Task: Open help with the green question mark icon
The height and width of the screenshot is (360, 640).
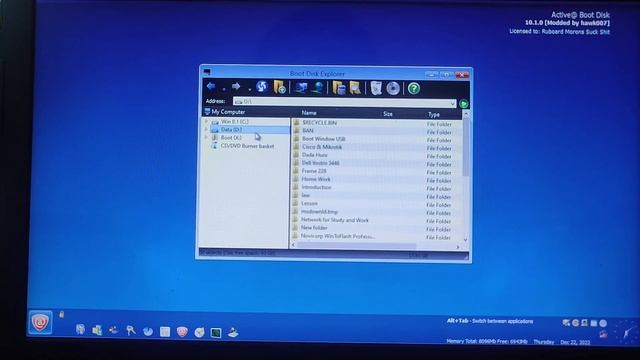Action: point(413,88)
